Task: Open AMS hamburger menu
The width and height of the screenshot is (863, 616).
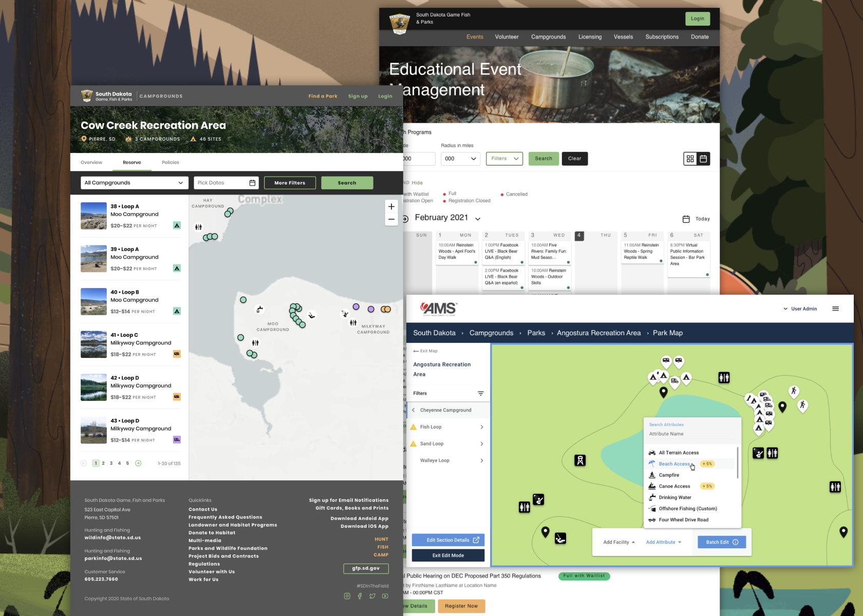Action: tap(836, 309)
